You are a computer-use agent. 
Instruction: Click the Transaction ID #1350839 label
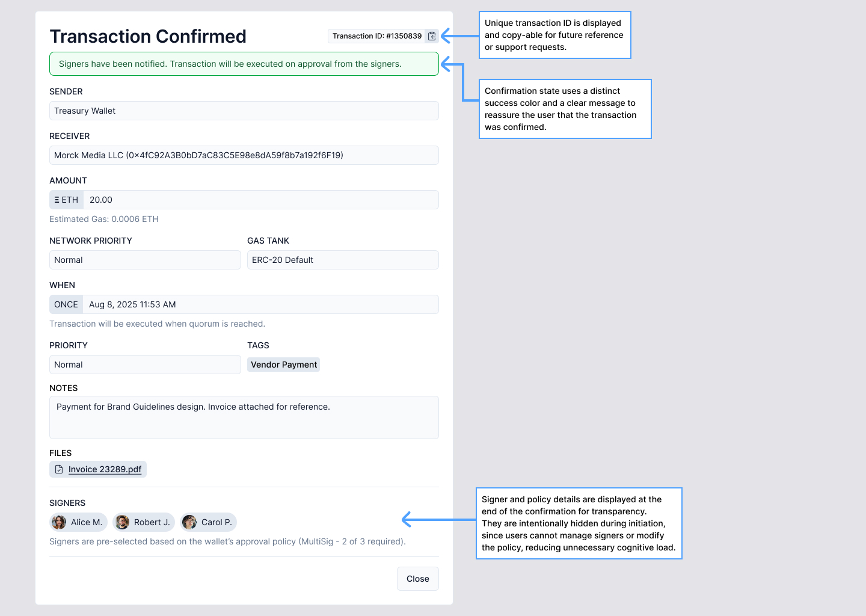(x=376, y=36)
